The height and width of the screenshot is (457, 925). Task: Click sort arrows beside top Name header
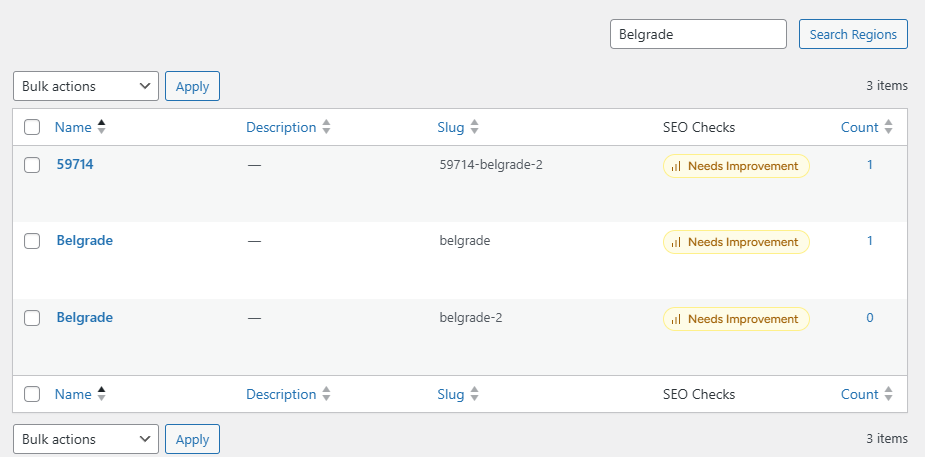point(101,127)
